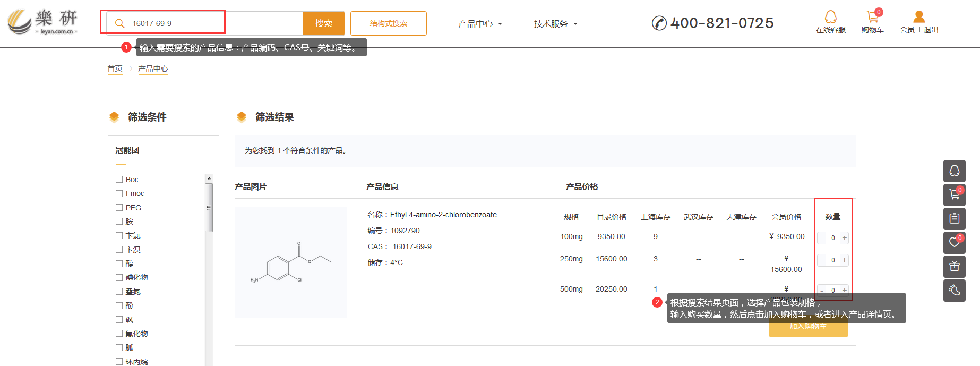980x366 pixels.
Task: Open the cart icon in right sidebar
Action: click(x=954, y=195)
